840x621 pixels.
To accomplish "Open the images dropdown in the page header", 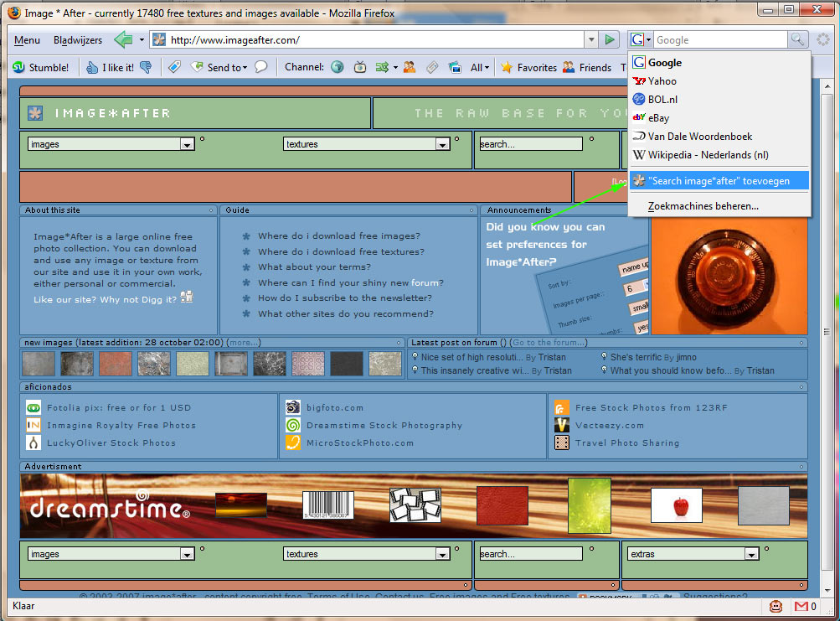I will [x=187, y=144].
